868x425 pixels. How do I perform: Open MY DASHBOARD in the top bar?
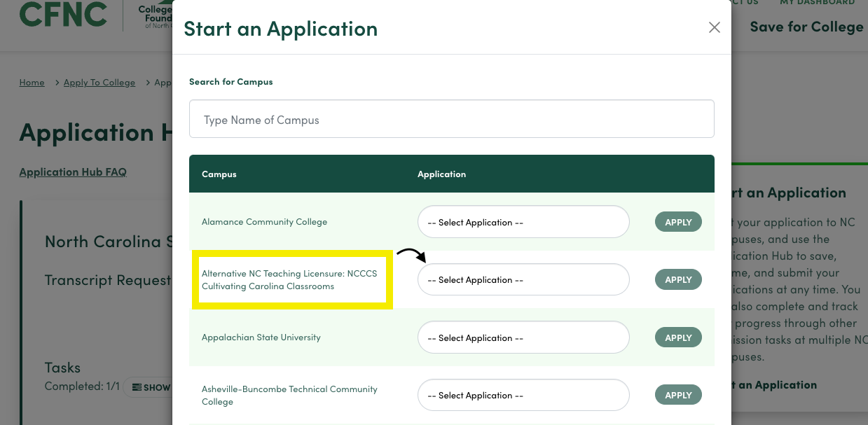(x=817, y=2)
